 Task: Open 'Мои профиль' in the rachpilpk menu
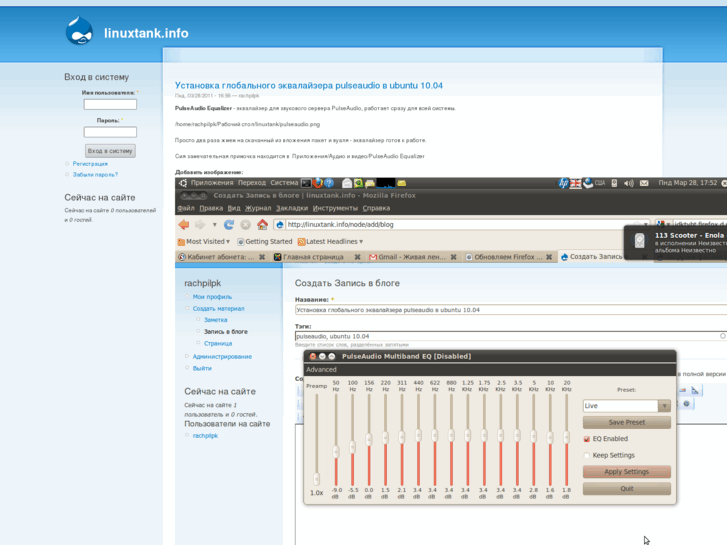[212, 297]
